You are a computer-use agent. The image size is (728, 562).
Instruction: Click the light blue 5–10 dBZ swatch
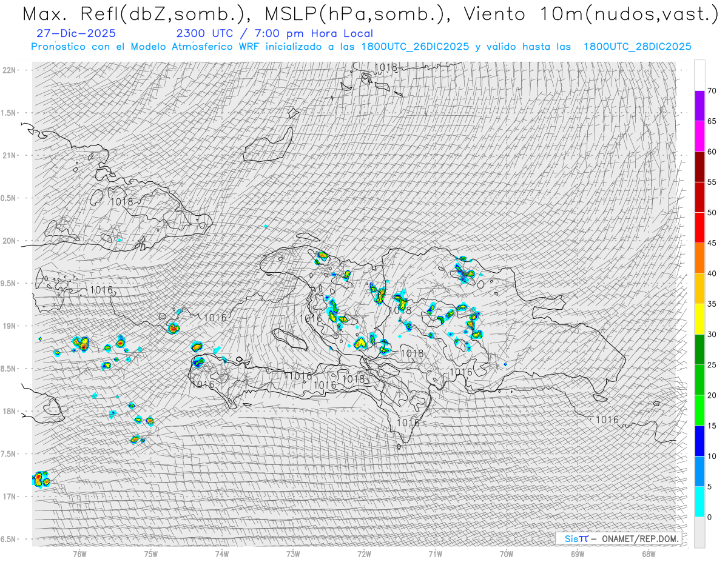(699, 472)
